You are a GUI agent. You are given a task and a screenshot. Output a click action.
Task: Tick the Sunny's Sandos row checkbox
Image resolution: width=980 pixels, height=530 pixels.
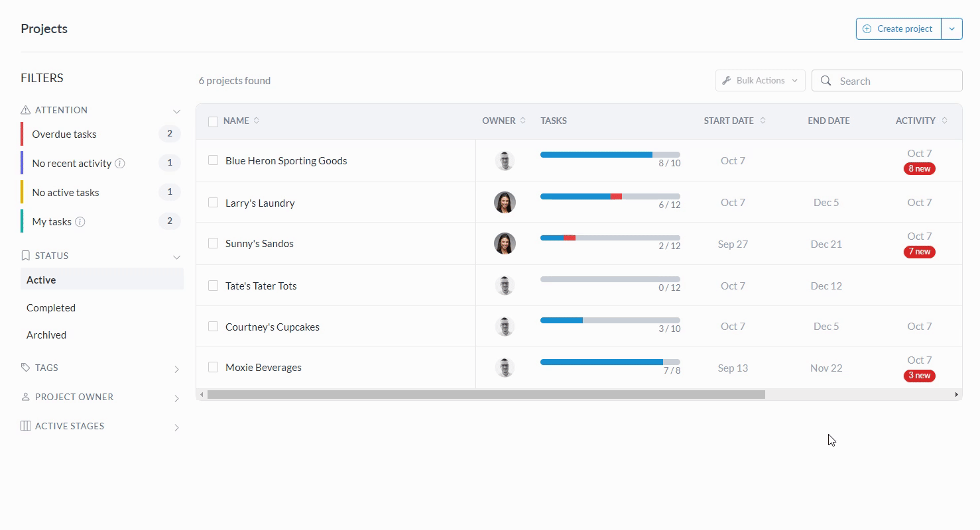(213, 243)
